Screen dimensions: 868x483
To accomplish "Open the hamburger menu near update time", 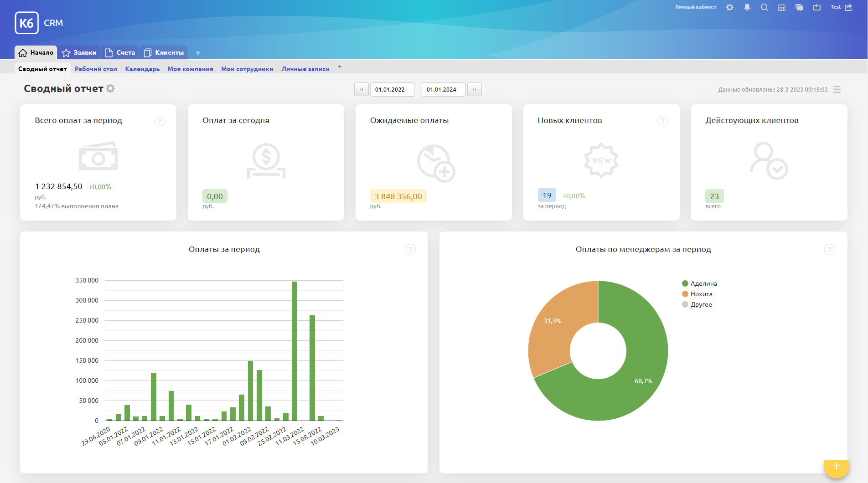I will [x=837, y=89].
